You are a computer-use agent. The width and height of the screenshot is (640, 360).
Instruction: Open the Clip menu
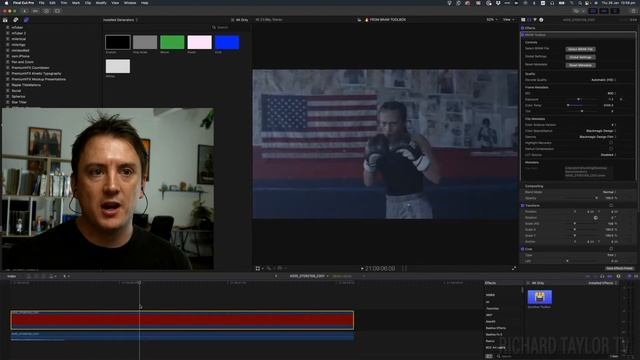click(x=88, y=3)
